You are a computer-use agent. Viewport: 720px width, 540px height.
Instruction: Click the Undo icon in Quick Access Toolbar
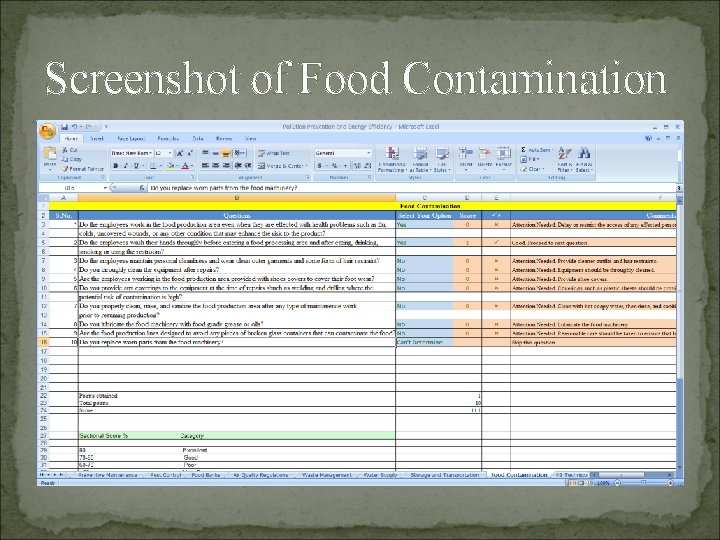pos(74,127)
